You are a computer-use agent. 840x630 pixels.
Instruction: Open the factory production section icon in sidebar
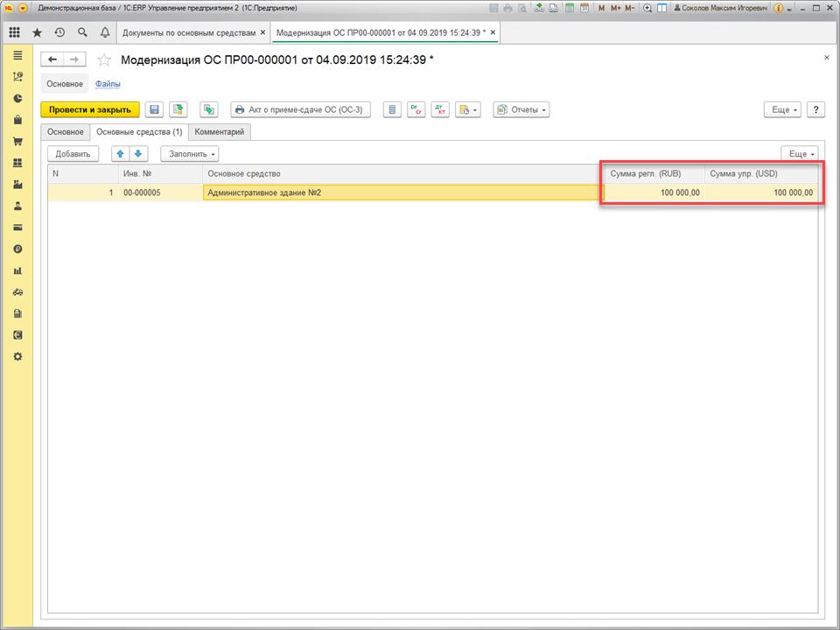point(17,185)
